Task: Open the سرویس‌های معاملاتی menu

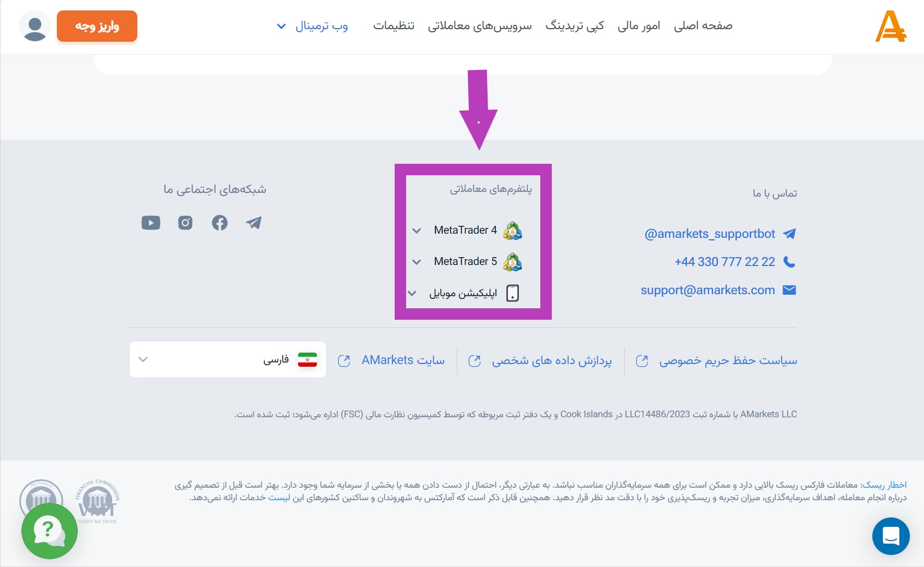Action: [x=480, y=26]
